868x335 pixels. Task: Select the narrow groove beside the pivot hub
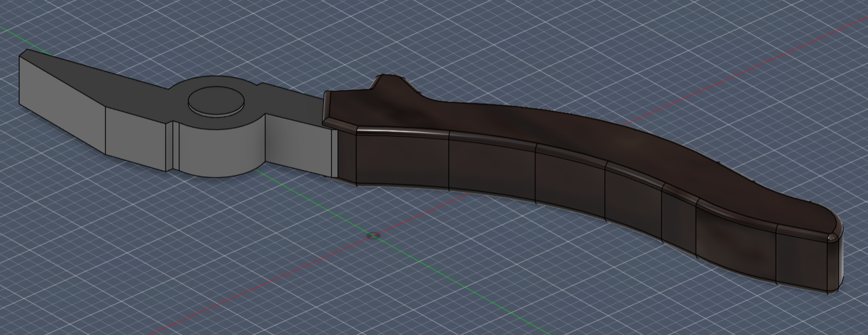tap(170, 146)
